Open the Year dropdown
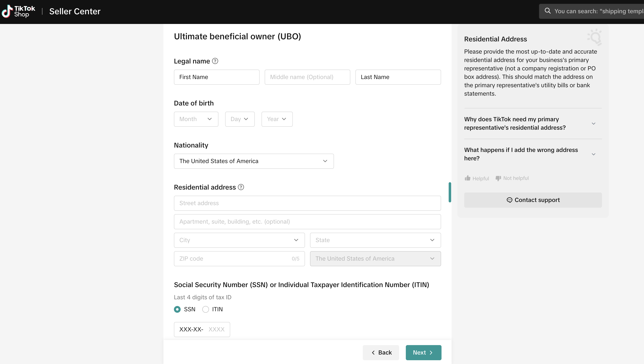 pyautogui.click(x=277, y=119)
